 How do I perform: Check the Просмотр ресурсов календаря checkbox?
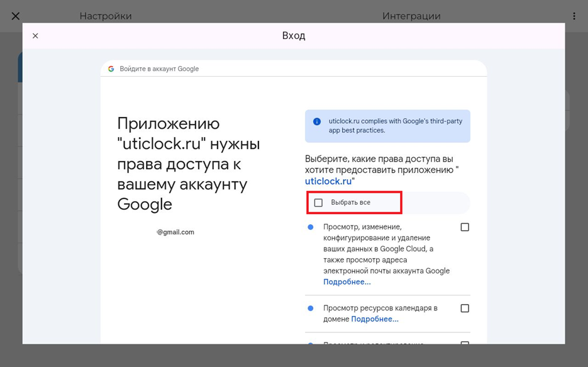tap(465, 308)
